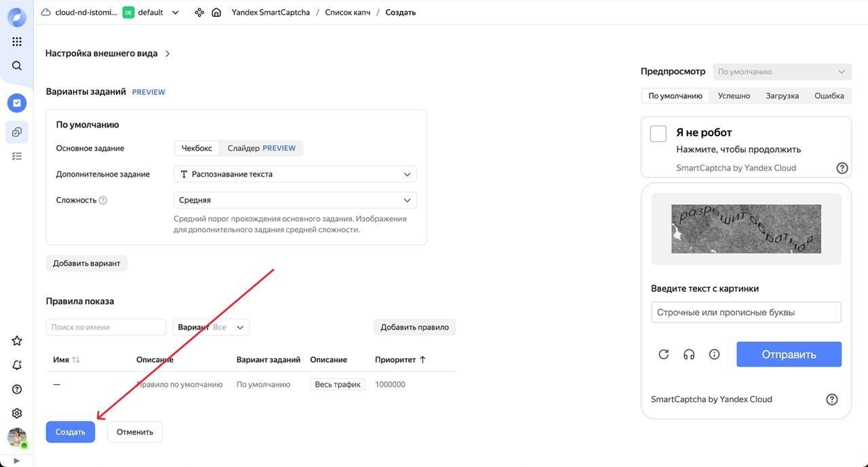This screenshot has height=467, width=868.
Task: Tick the 'Я не робот' checkbox
Action: (x=658, y=134)
